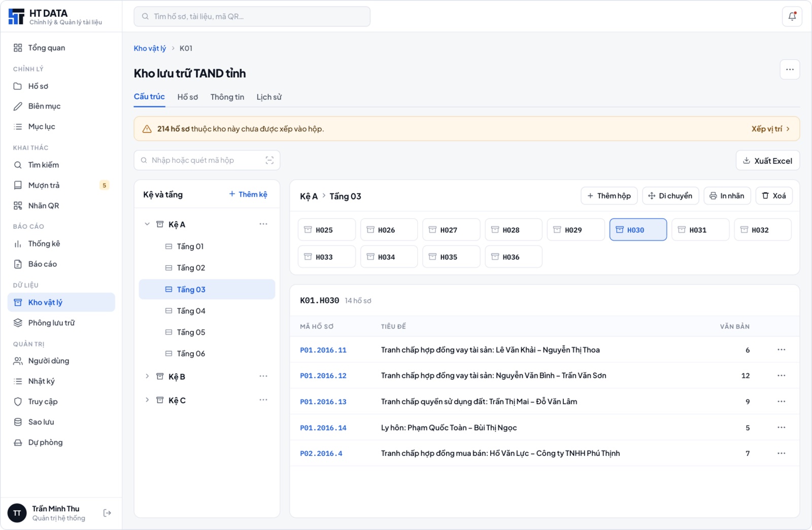Select box H031
This screenshot has width=812, height=530.
(700, 230)
